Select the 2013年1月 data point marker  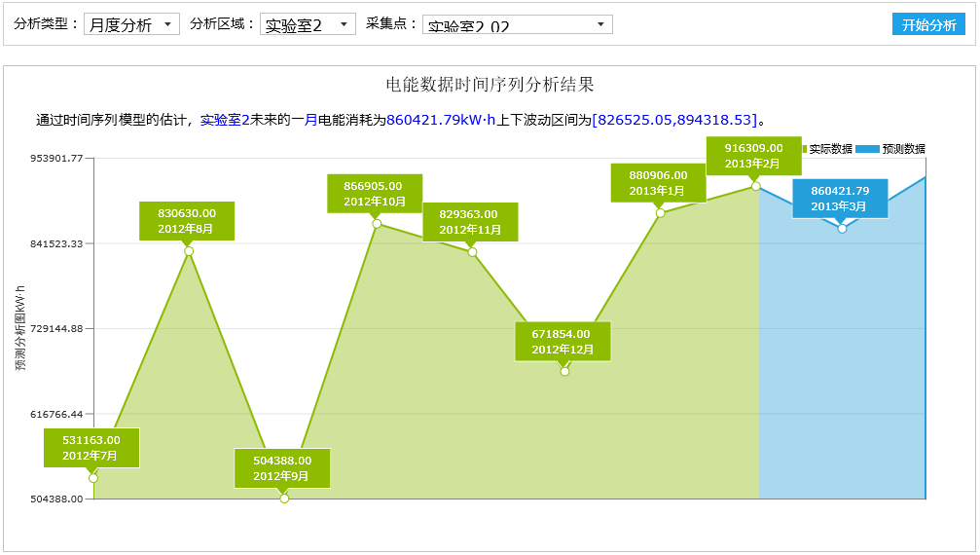[x=660, y=212]
